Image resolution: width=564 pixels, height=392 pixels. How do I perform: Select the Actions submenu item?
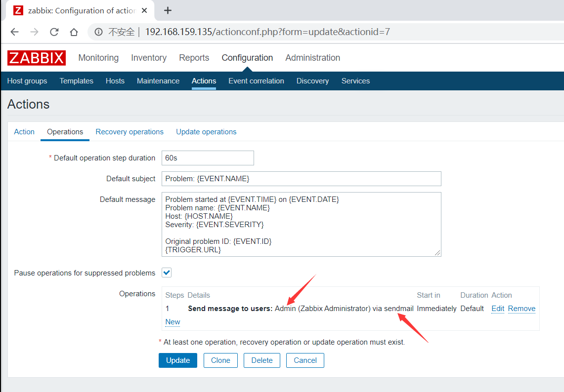pos(204,81)
